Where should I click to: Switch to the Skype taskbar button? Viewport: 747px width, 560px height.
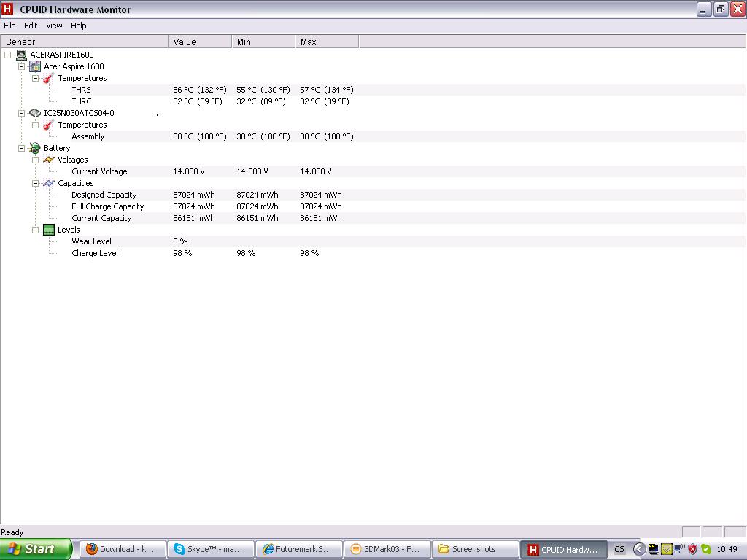(210, 550)
